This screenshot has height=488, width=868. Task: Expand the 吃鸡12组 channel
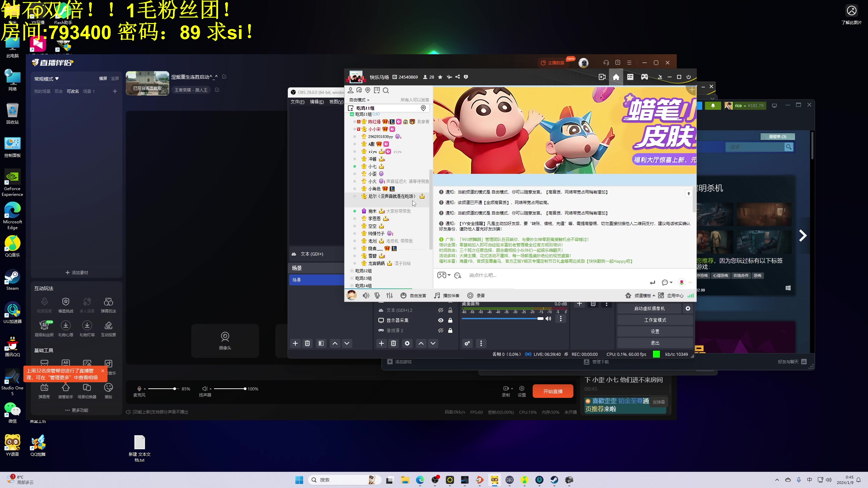(352, 271)
